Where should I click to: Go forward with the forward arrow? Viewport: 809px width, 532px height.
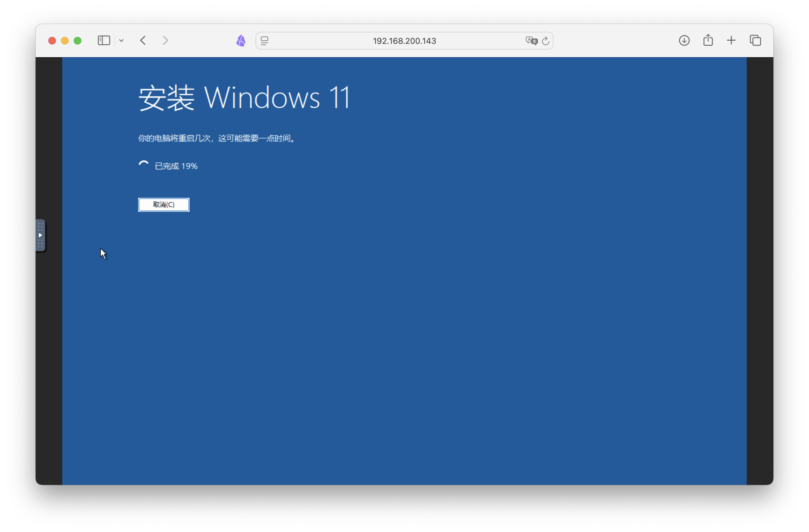[165, 40]
